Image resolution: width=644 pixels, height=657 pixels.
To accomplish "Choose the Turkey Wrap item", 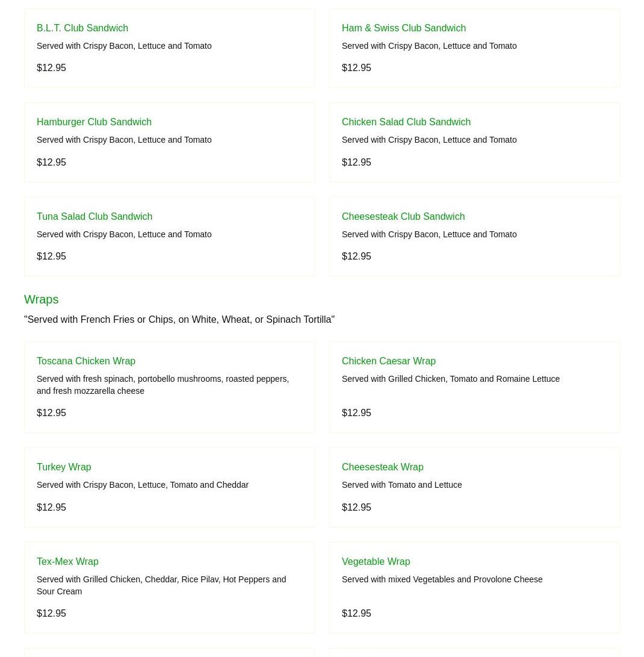I will (x=64, y=467).
